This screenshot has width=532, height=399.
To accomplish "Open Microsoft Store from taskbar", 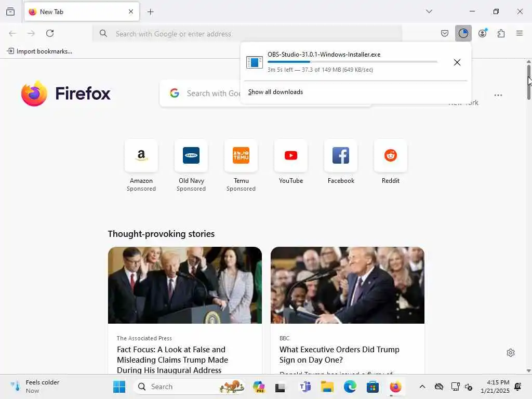I will point(373,387).
